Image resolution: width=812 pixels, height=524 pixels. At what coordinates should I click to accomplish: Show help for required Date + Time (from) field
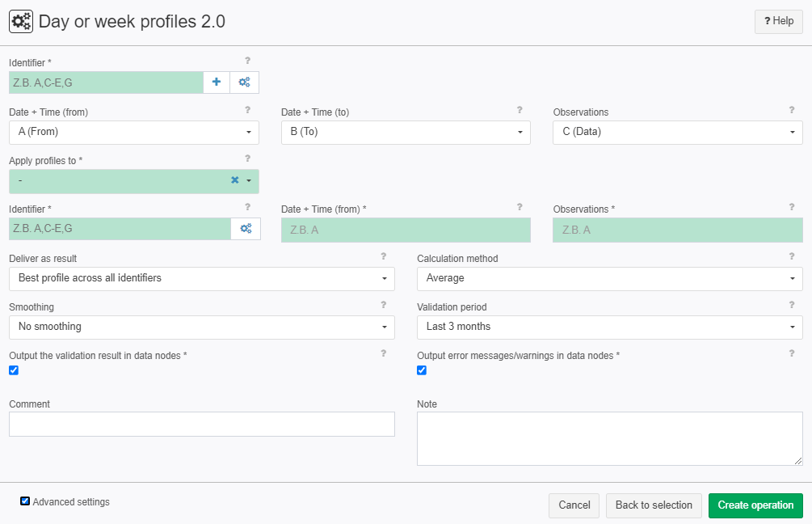tap(520, 207)
